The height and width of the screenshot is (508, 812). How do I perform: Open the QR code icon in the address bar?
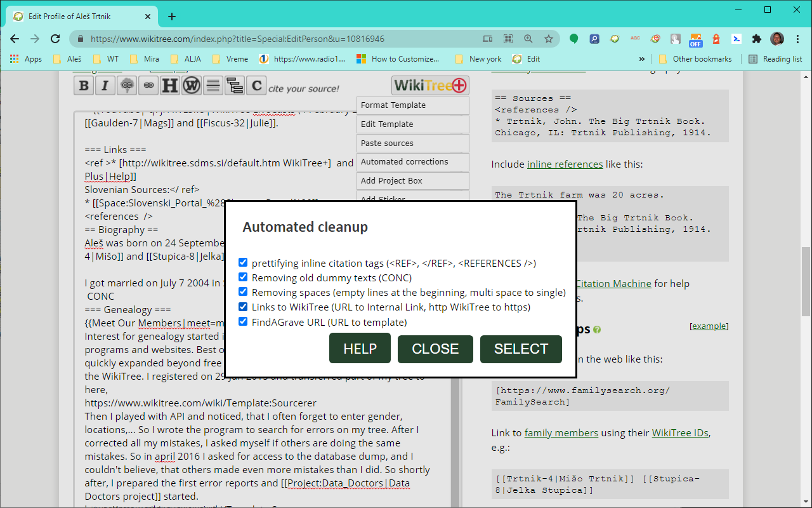click(507, 39)
